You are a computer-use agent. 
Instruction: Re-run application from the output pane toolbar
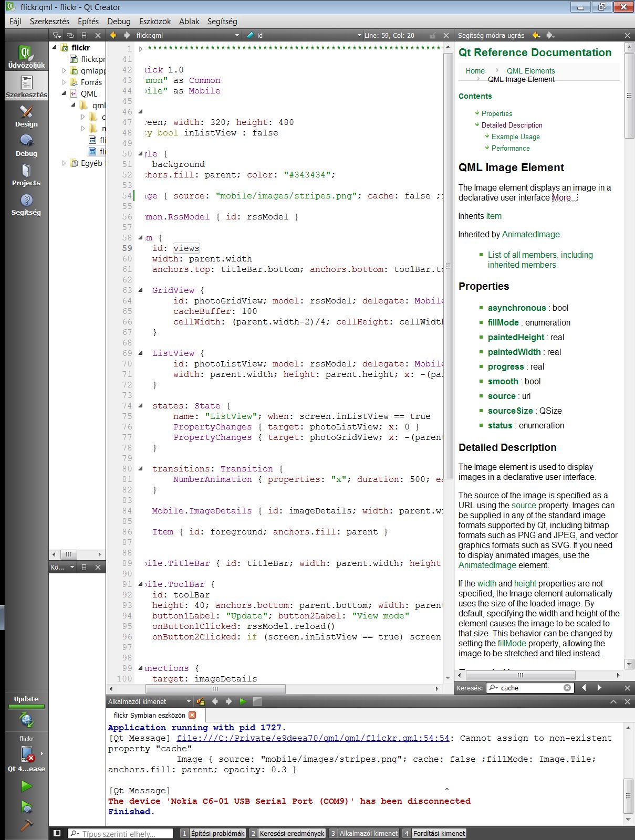click(243, 701)
